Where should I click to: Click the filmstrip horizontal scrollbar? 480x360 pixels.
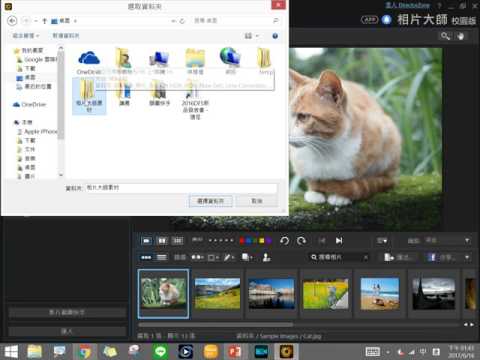tap(216, 324)
